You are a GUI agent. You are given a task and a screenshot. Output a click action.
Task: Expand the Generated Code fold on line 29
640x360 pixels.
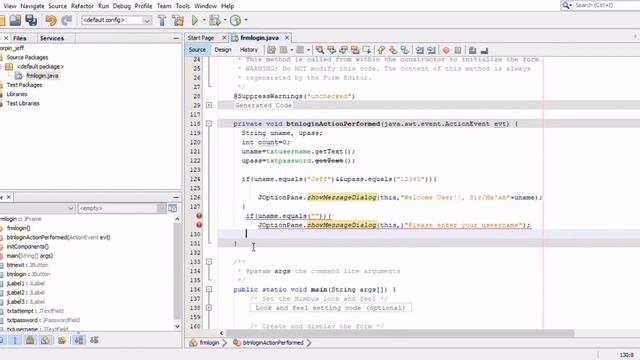209,105
